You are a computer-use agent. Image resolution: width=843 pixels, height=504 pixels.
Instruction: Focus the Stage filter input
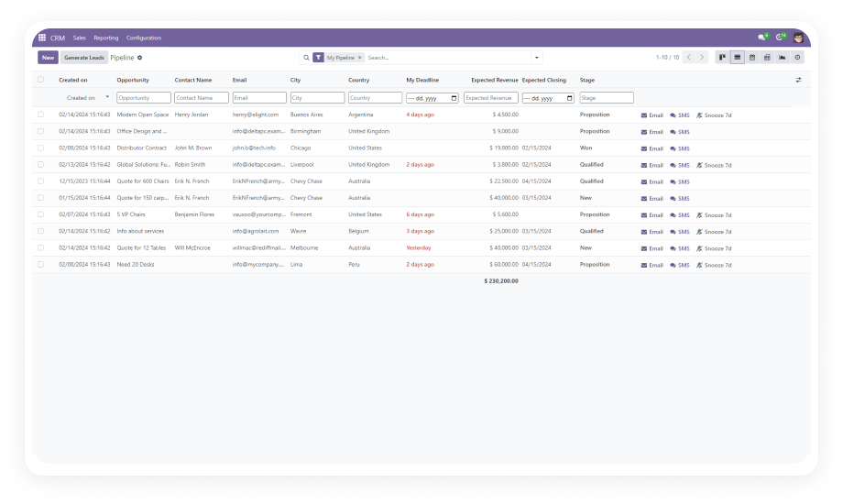point(607,98)
